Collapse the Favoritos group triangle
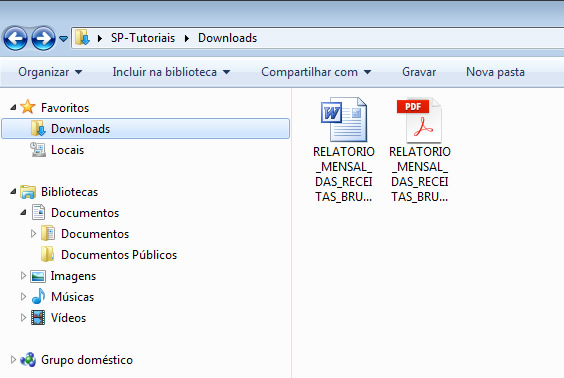564x378 pixels. [x=13, y=107]
